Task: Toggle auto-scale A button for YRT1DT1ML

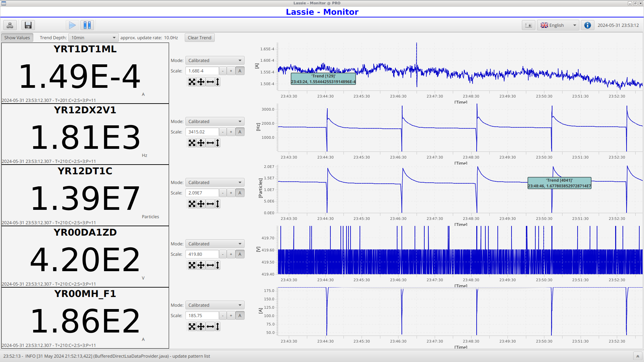Action: click(240, 71)
